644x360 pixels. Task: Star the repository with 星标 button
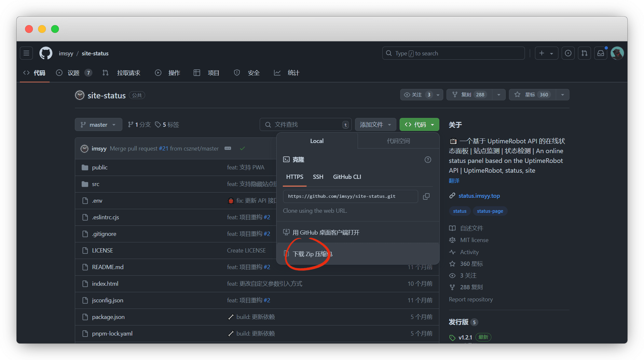tap(532, 95)
